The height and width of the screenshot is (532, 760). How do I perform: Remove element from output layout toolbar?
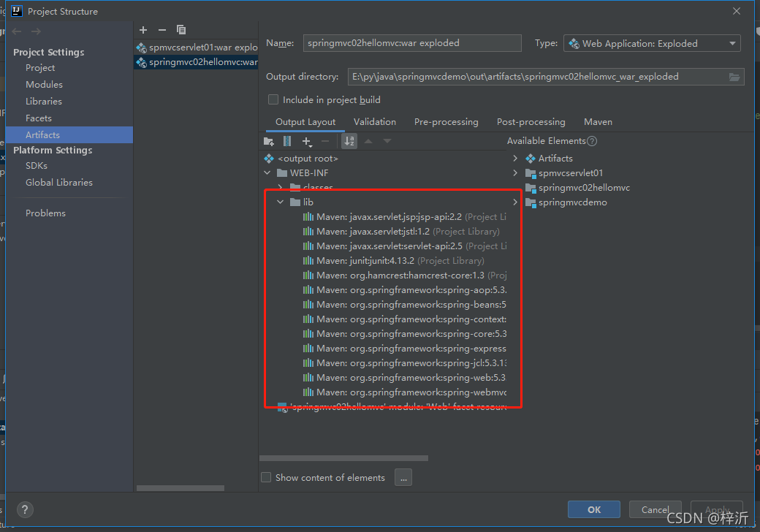pos(325,142)
